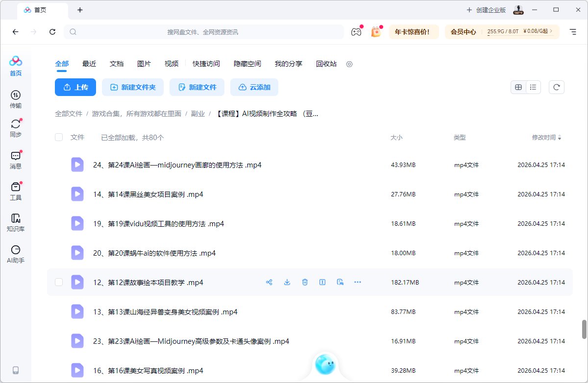The height and width of the screenshot is (383, 588).
Task: Go to 副业 folder in breadcrumb
Action: tap(198, 114)
